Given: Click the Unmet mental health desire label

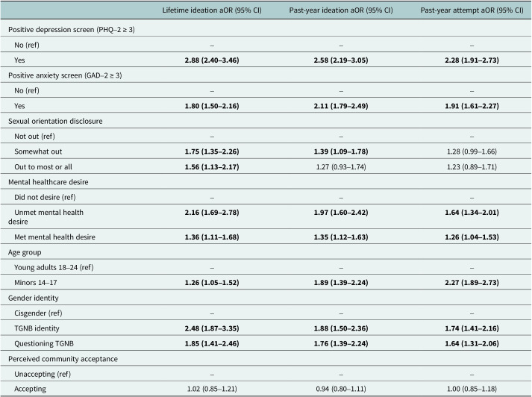Looking at the screenshot, I should [46, 217].
